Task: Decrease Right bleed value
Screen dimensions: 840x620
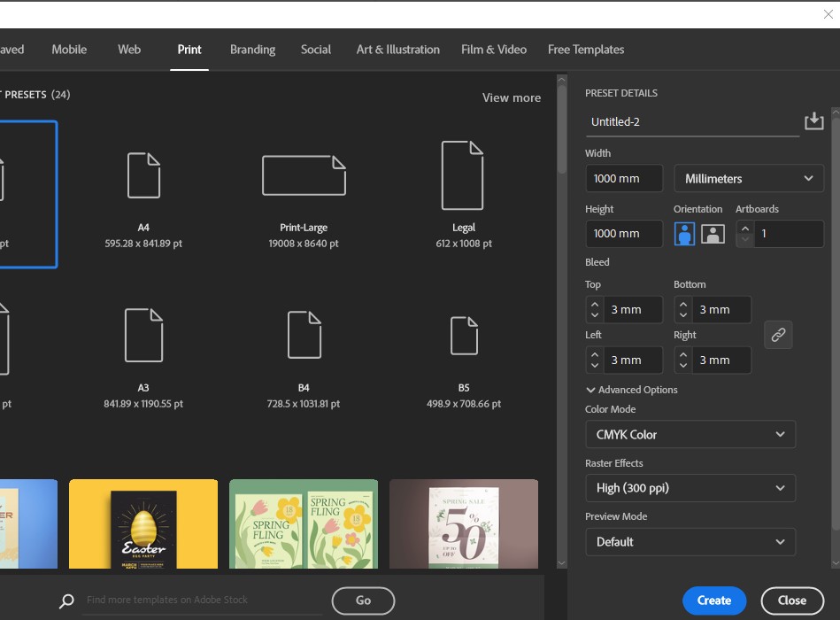Action: click(x=683, y=366)
